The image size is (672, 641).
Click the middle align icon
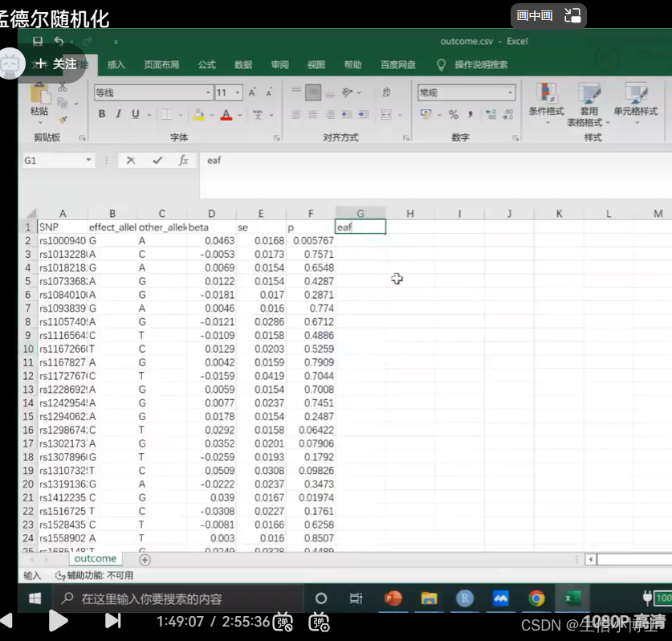[x=313, y=92]
